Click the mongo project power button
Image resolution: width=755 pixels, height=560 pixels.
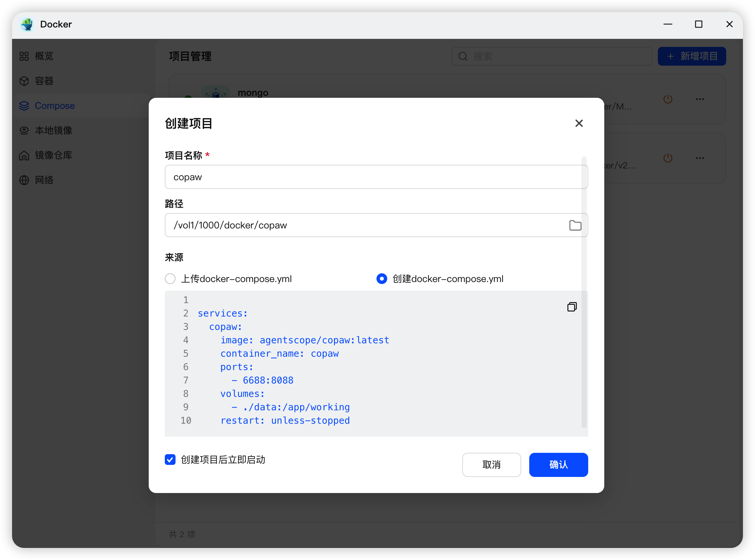(x=668, y=99)
